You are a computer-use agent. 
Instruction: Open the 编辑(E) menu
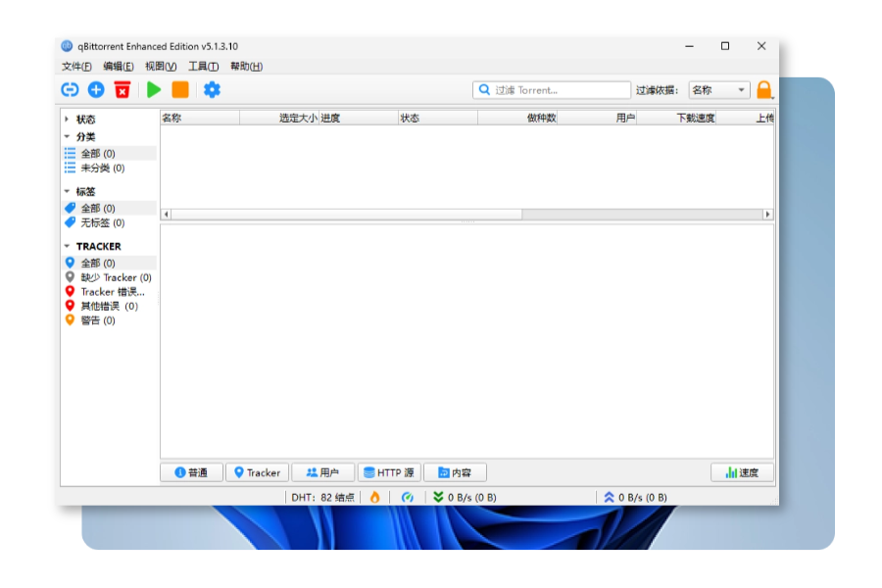pyautogui.click(x=119, y=67)
